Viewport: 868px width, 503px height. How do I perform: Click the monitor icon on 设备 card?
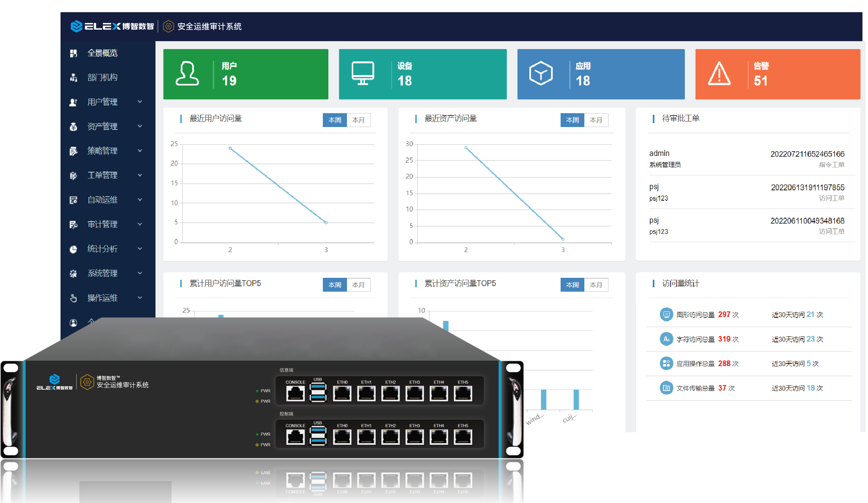(363, 74)
